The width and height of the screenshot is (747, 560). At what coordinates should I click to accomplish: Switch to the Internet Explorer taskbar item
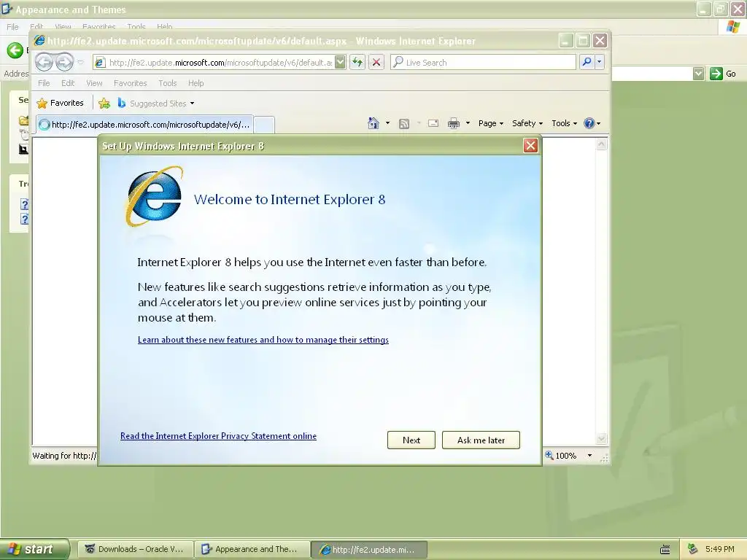(369, 550)
